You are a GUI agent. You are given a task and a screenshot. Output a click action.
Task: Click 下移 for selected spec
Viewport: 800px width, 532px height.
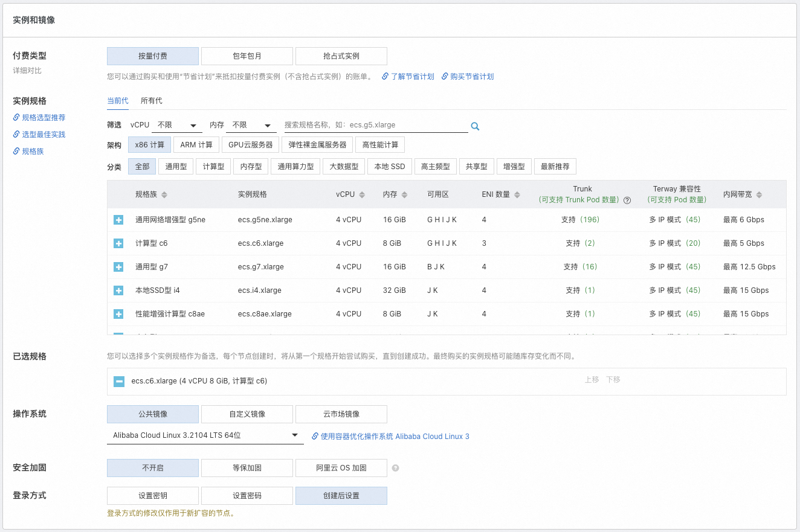pos(613,380)
